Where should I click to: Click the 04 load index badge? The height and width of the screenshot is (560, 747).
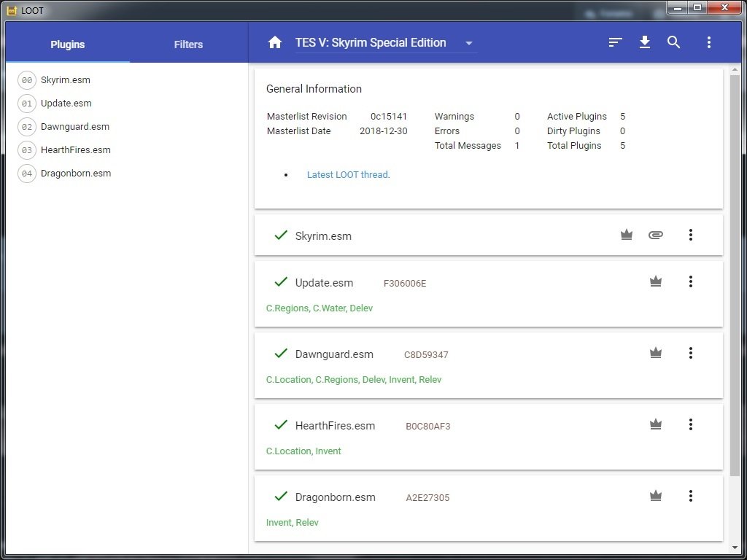pyautogui.click(x=27, y=174)
